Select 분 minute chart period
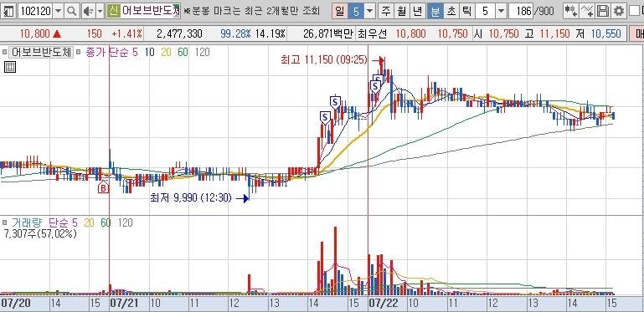 435,11
